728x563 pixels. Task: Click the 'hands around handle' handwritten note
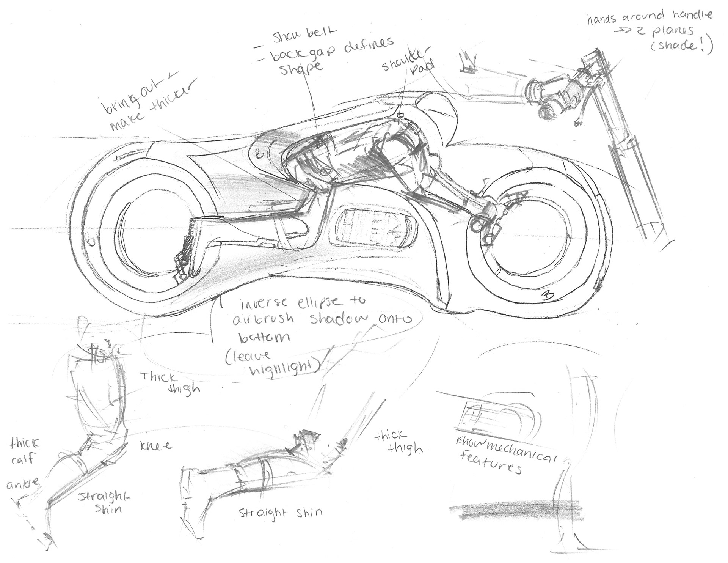coord(650,17)
